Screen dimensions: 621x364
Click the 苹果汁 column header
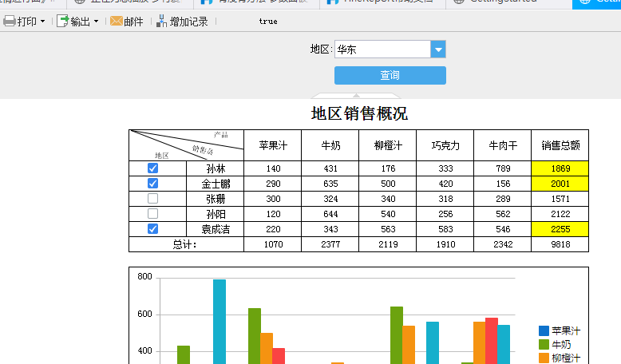point(273,145)
